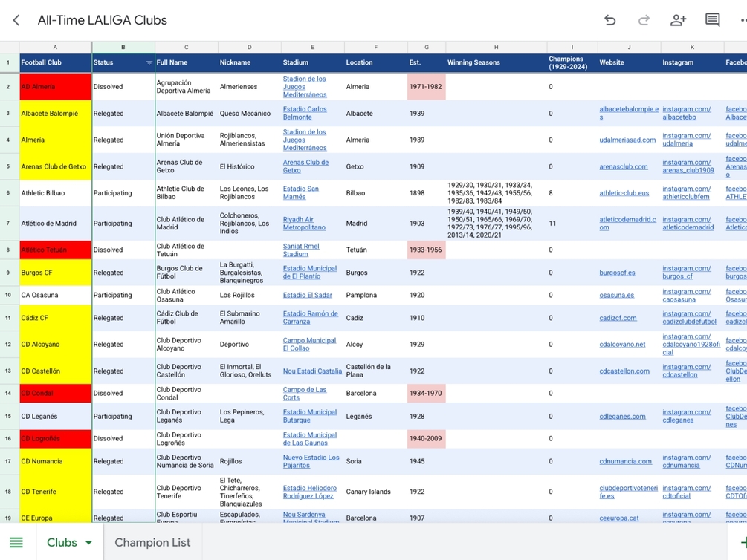Screen dimensions: 747x560
Task: Open the Estadio Carlos Belmonte link
Action: (x=305, y=114)
